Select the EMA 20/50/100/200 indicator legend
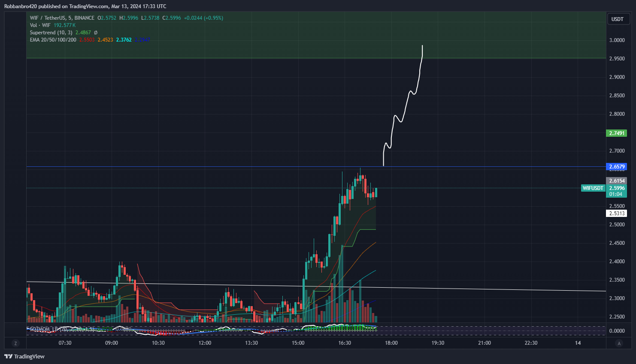 pos(53,40)
